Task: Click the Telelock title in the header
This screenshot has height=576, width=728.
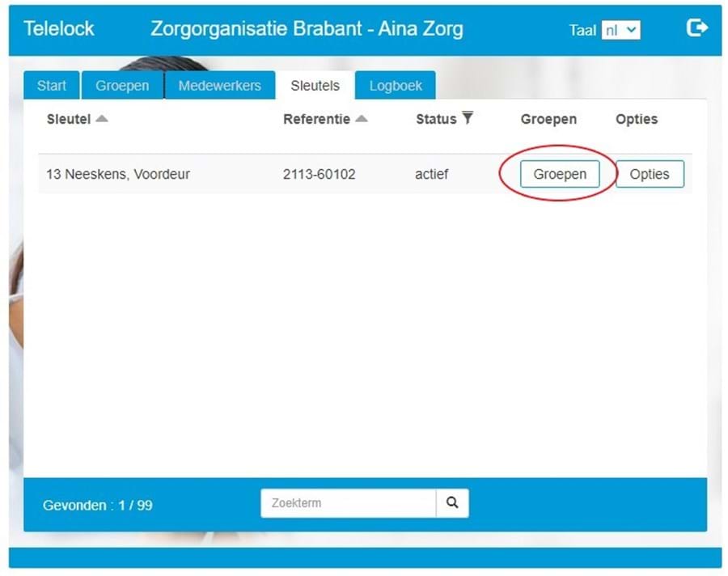Action: pyautogui.click(x=59, y=29)
